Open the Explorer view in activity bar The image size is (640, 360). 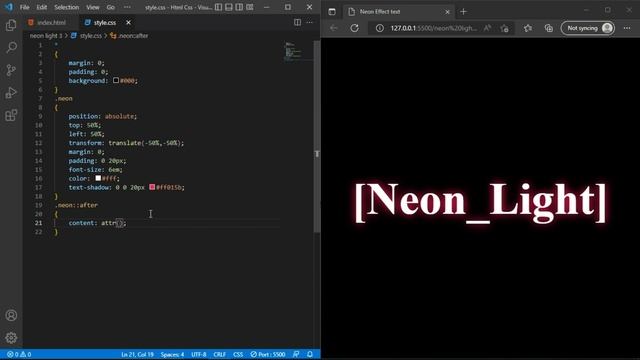point(11,25)
